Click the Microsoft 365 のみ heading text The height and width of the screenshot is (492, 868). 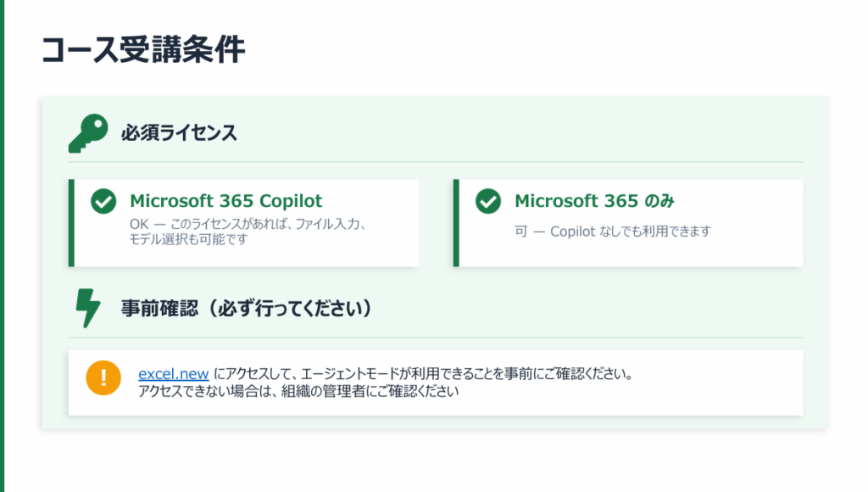tap(594, 201)
